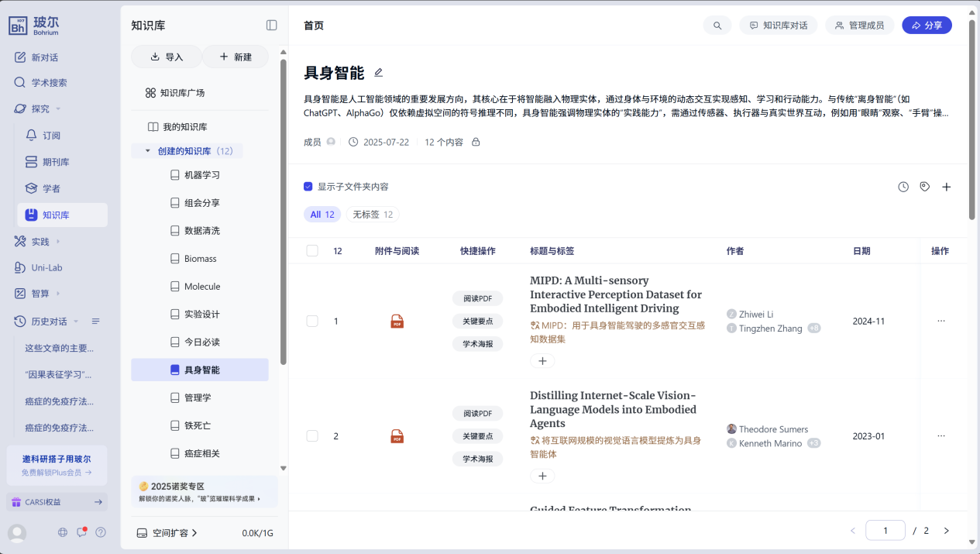Open the language globe icon at bottom left
Viewport: 980px width, 554px height.
coord(63,532)
